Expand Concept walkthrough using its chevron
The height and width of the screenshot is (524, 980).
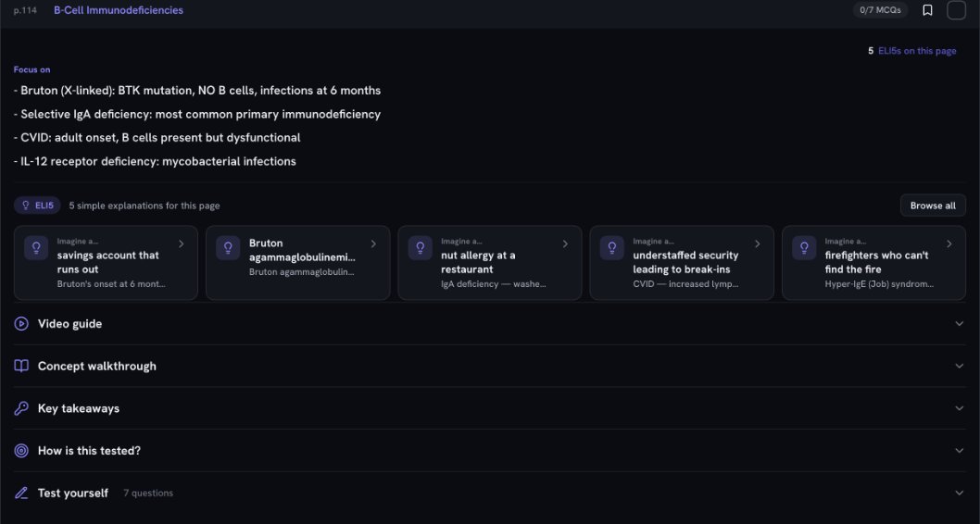click(959, 366)
